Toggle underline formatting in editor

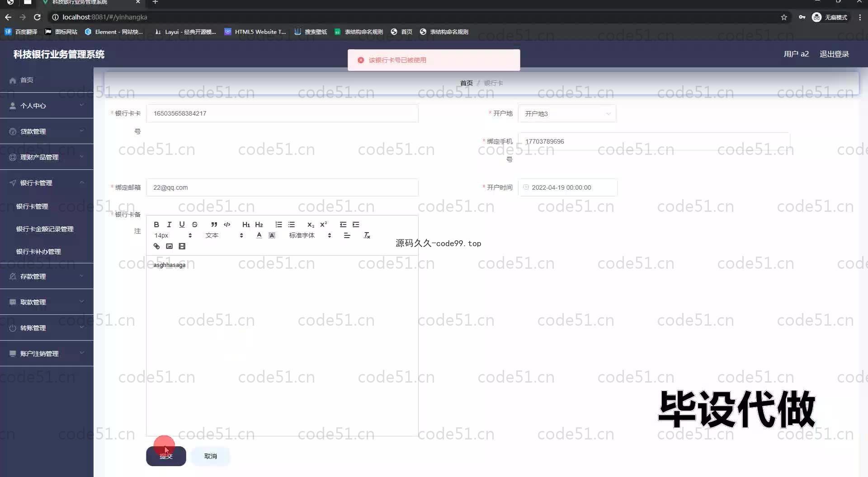(182, 224)
